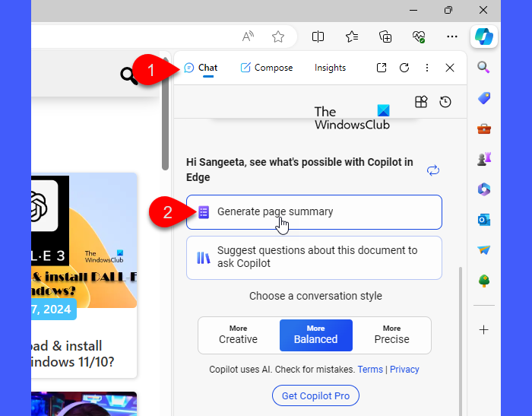Open E-tree icon in sidebar
532x416 pixels.
[484, 281]
